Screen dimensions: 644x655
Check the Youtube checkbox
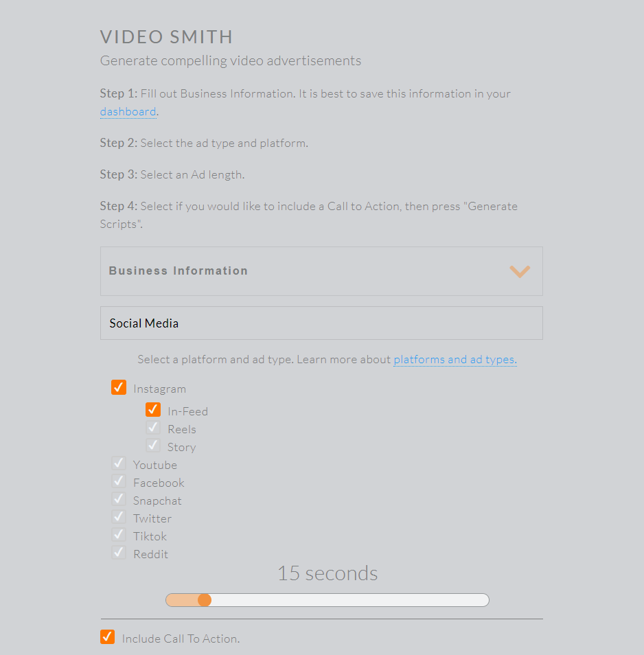tap(119, 463)
